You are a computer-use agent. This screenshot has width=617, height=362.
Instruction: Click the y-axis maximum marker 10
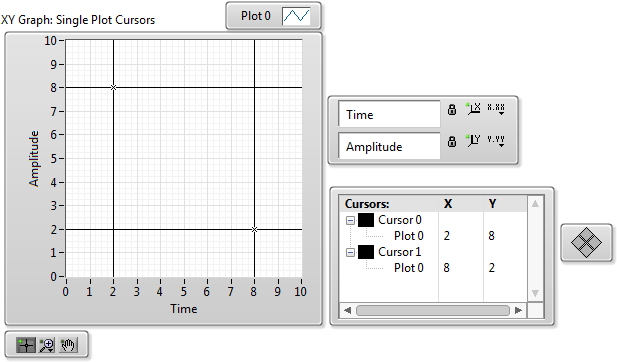50,41
